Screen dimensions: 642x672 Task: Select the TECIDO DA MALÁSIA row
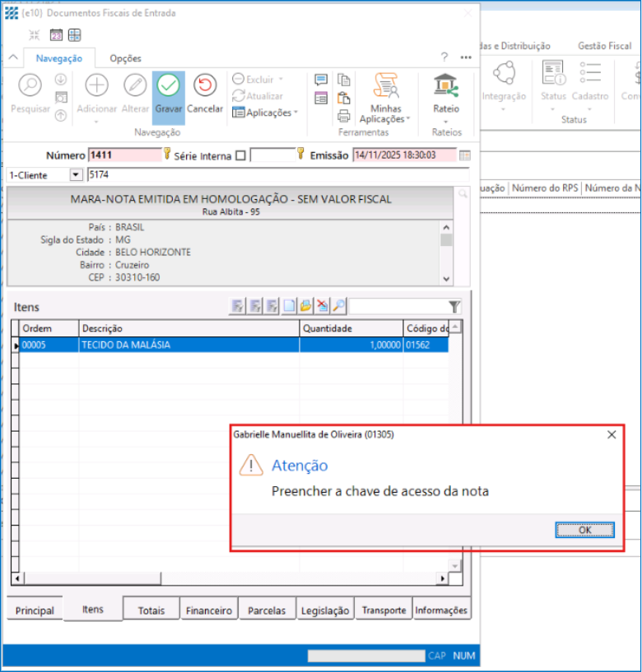coord(189,345)
